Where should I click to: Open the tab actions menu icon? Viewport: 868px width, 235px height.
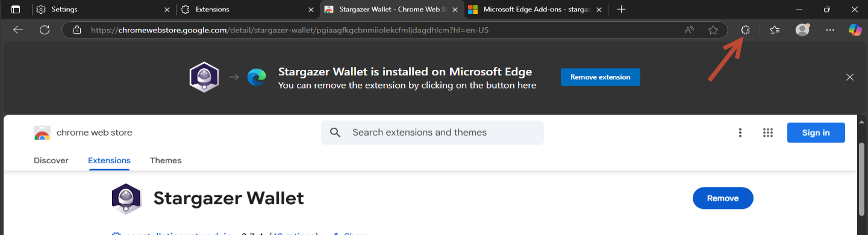click(x=16, y=10)
